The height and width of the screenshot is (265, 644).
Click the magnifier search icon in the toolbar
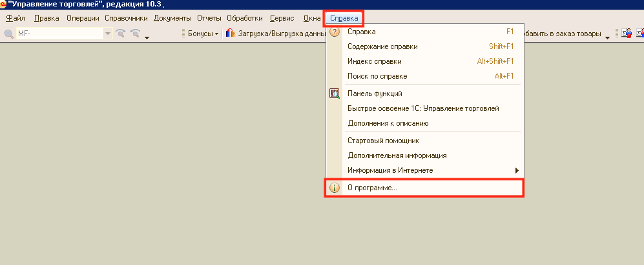coord(8,34)
